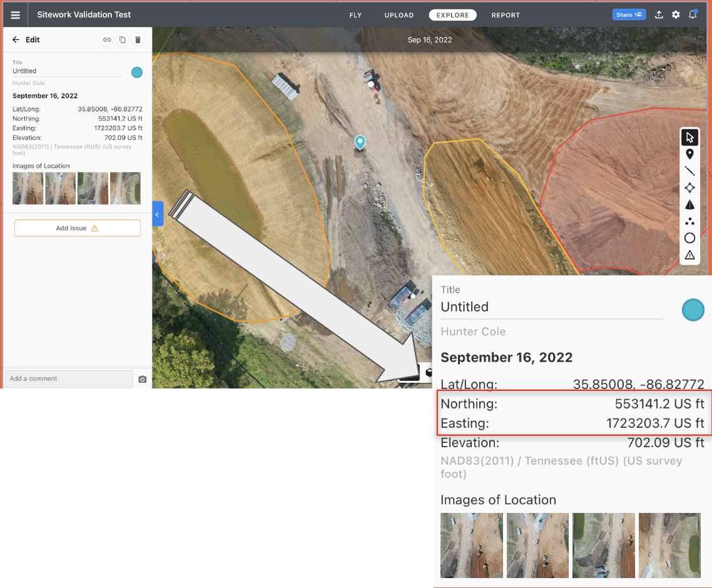Copy the annotation link icon
This screenshot has width=712, height=588.
(107, 39)
